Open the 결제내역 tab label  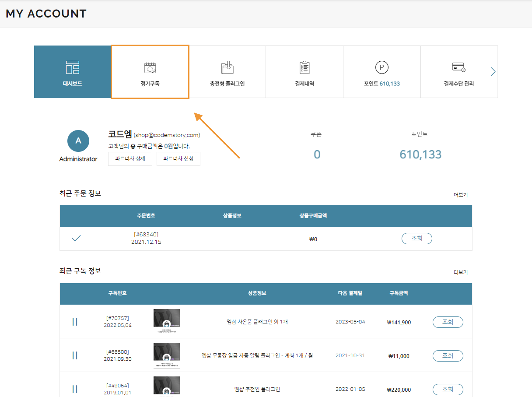[304, 84]
